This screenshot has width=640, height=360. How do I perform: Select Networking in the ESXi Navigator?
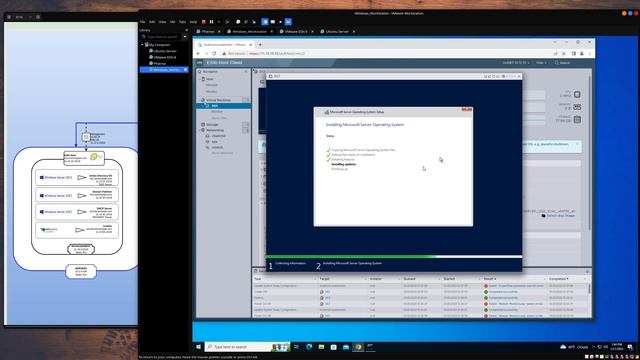tap(215, 130)
